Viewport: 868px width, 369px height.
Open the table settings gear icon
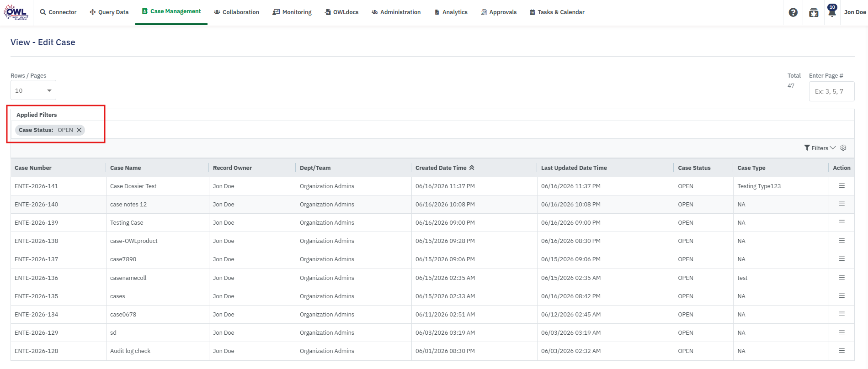point(843,148)
